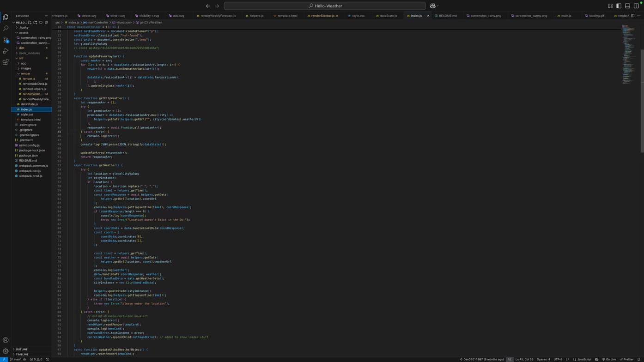Open notifications bell in status bar
The image size is (644, 362).
click(639, 359)
